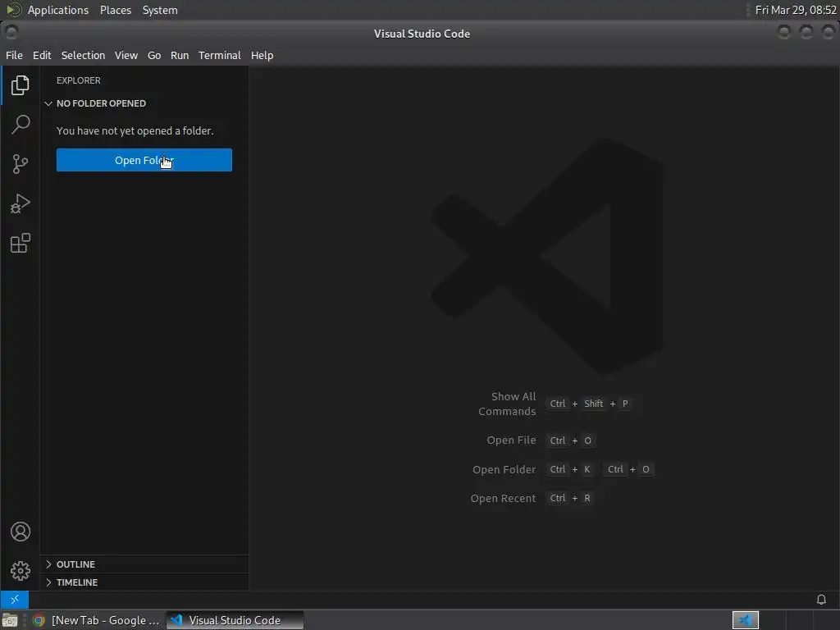The image size is (840, 630).
Task: Click the Open Folder button
Action: (144, 160)
